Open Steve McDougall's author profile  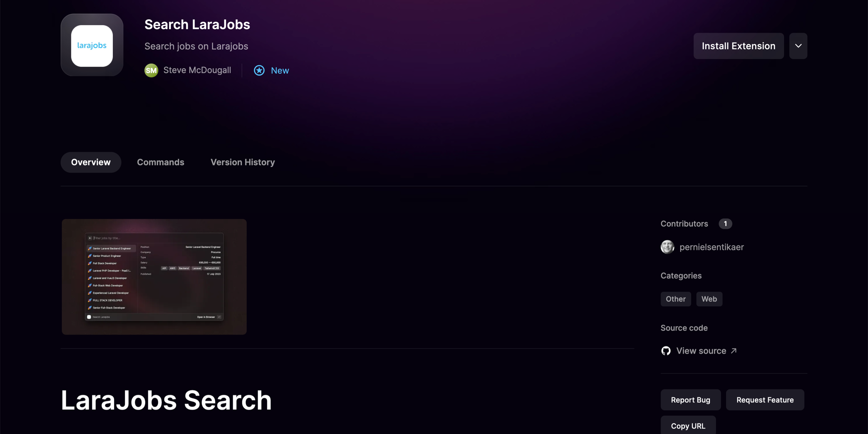pos(197,70)
